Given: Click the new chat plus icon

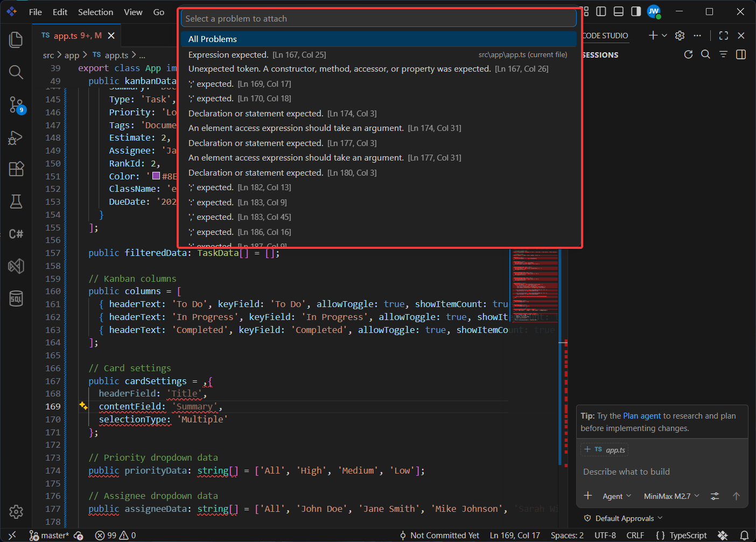Looking at the screenshot, I should [653, 36].
